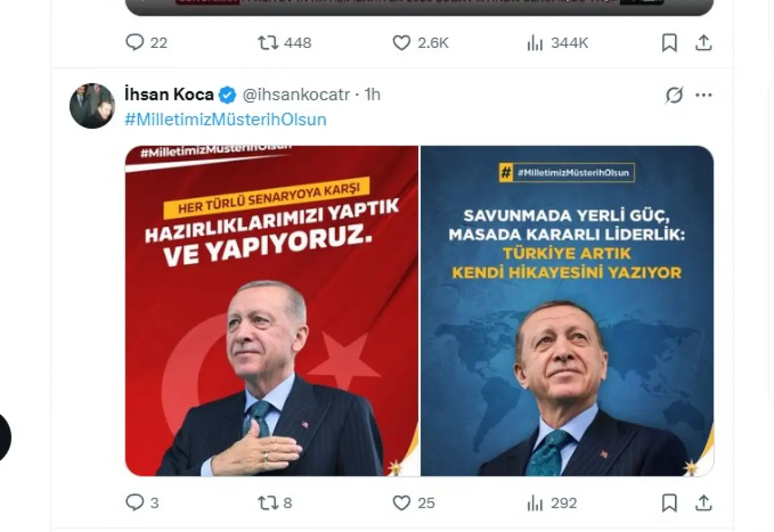Bookmark İhsan Koca's post
This screenshot has width=774, height=532.
[669, 502]
